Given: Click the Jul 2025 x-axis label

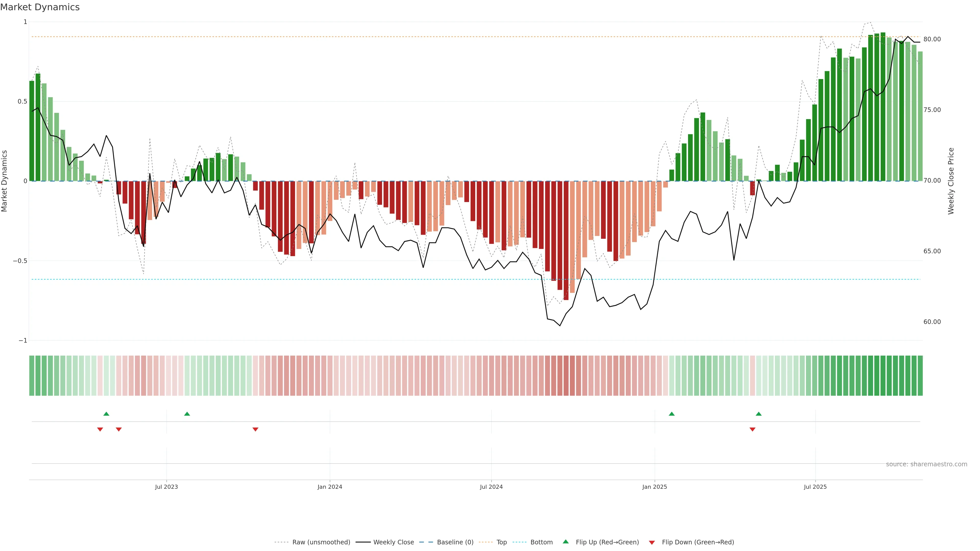Looking at the screenshot, I should tap(815, 487).
